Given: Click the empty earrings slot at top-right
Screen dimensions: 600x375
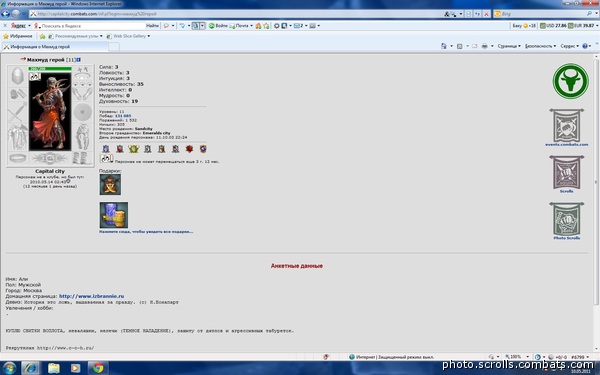Looking at the screenshot, I should [x=82, y=70].
